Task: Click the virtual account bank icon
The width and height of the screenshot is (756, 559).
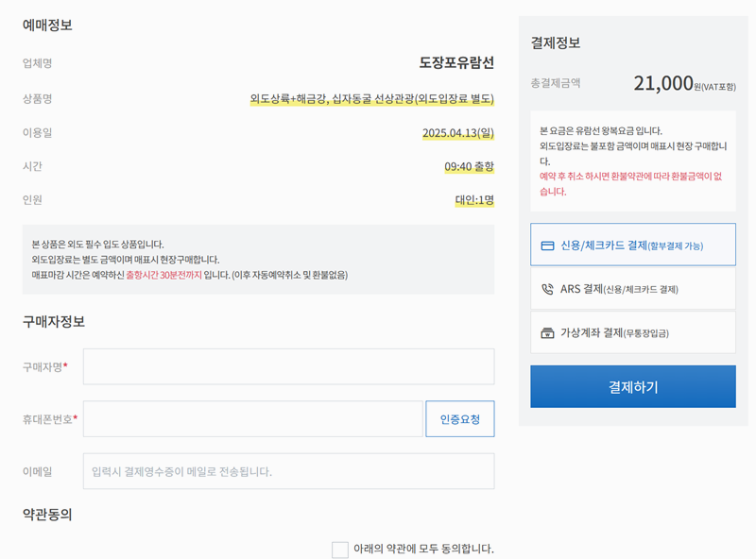Action: pyautogui.click(x=547, y=333)
